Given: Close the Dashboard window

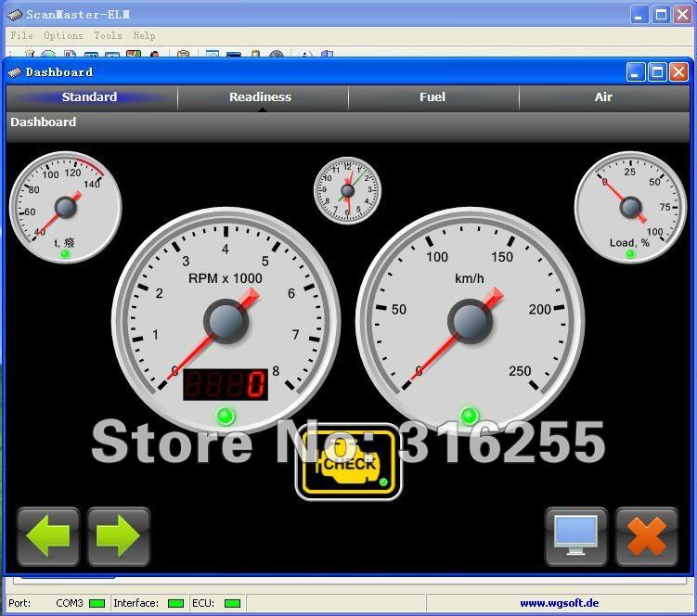Looking at the screenshot, I should tap(678, 72).
